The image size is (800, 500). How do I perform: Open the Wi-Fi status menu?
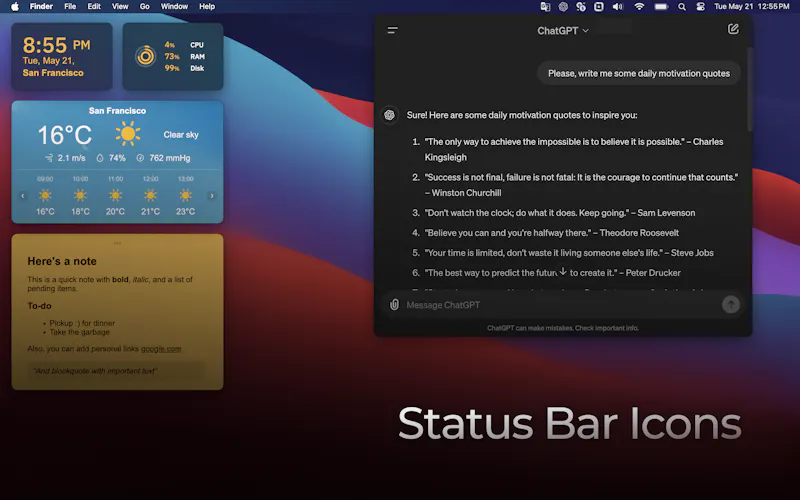(x=639, y=7)
